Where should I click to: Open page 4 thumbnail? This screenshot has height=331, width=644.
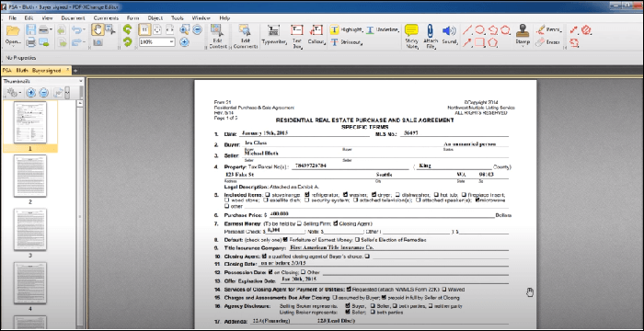30,283
